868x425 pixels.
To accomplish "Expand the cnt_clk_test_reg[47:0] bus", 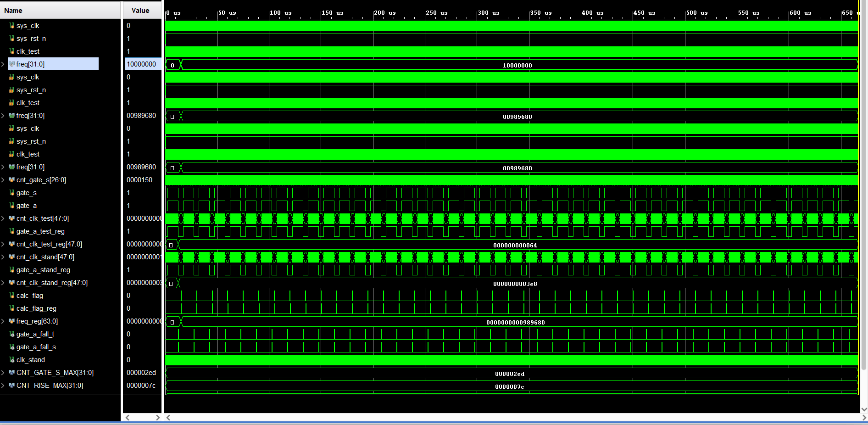I will [3, 244].
